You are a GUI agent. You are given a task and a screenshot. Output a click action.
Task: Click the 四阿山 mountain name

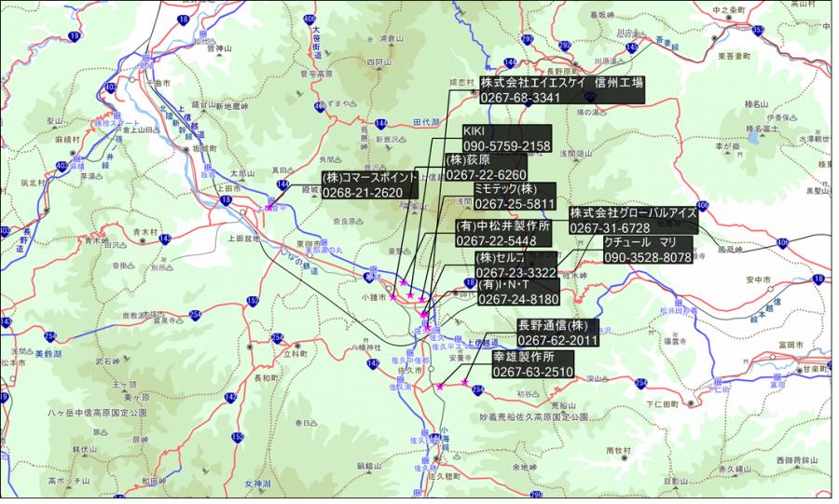[378, 62]
